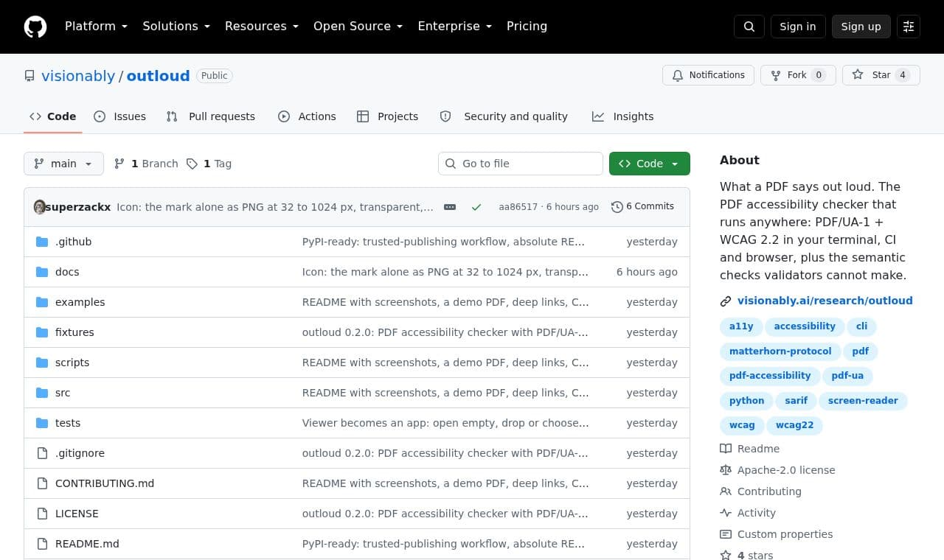
Task: Open the visionably.ai/research/outloud website link
Action: click(825, 301)
